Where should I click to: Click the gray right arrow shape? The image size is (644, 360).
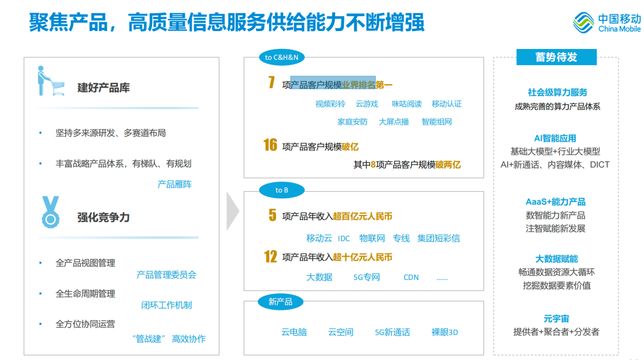pos(233,211)
